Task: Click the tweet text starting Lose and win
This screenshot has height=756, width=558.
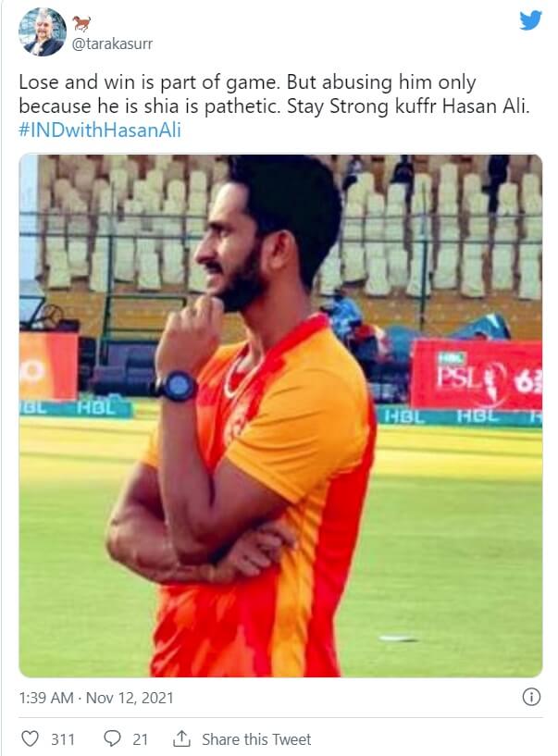Action: pos(274,94)
